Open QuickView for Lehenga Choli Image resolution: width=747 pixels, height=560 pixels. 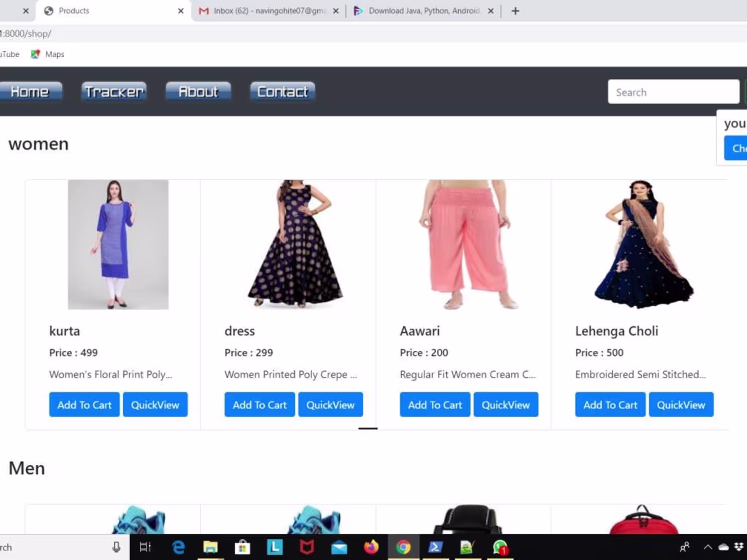(x=681, y=405)
